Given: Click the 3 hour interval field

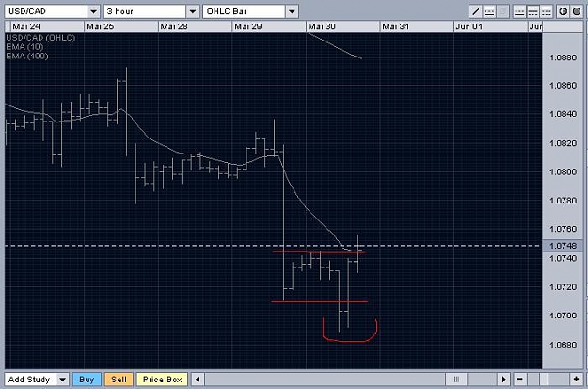Looking at the screenshot, I should pos(145,11).
